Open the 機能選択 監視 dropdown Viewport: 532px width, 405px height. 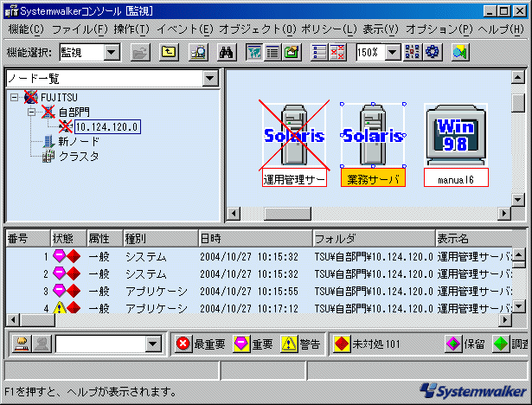[x=112, y=53]
